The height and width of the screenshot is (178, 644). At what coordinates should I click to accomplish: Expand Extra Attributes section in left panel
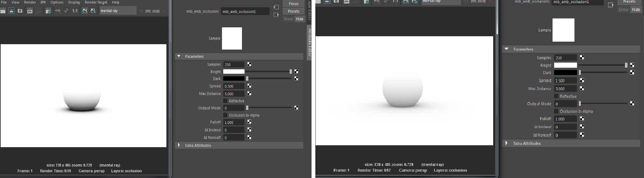179,145
